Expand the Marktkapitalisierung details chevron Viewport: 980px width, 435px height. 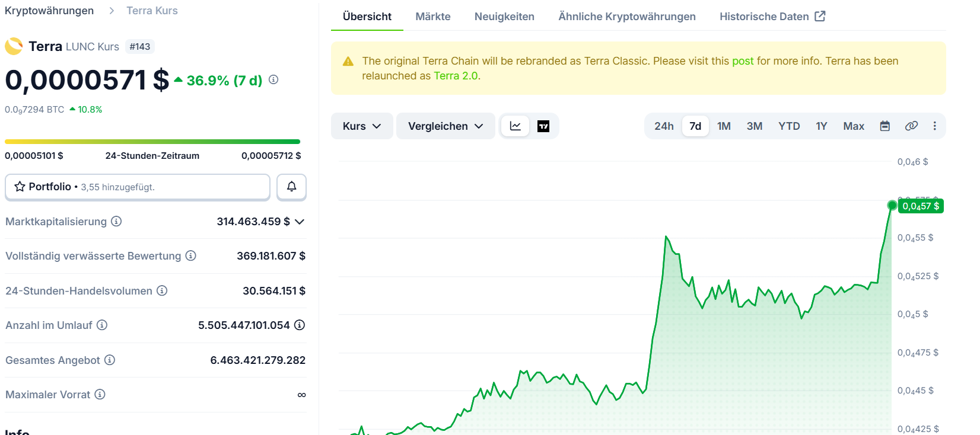click(300, 222)
